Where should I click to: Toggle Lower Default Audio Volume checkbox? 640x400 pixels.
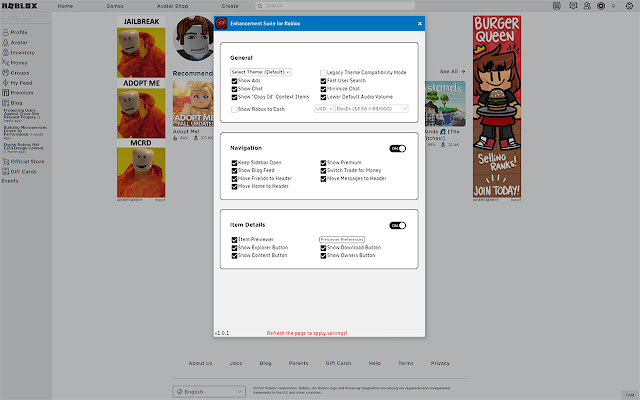[323, 97]
